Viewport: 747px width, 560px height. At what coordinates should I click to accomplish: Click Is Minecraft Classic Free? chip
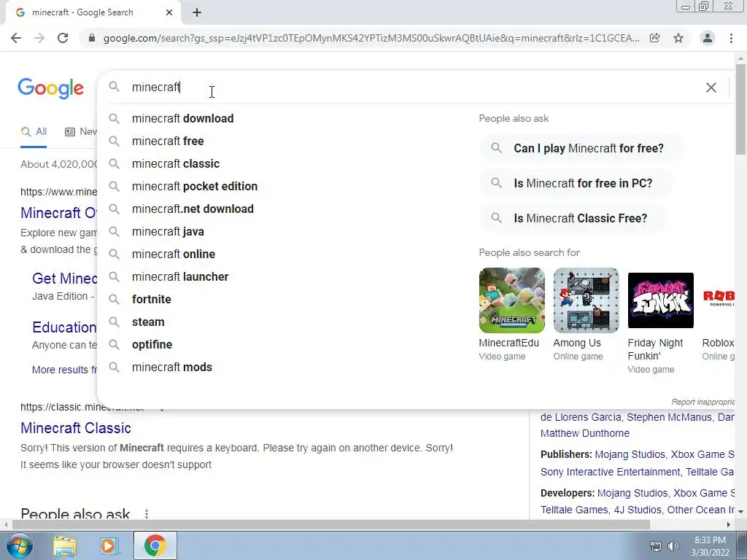pyautogui.click(x=573, y=218)
